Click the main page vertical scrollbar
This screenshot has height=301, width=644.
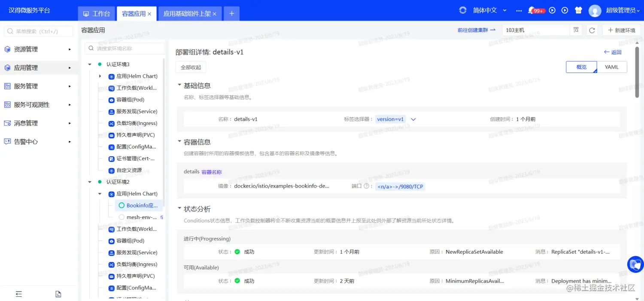pos(637,72)
